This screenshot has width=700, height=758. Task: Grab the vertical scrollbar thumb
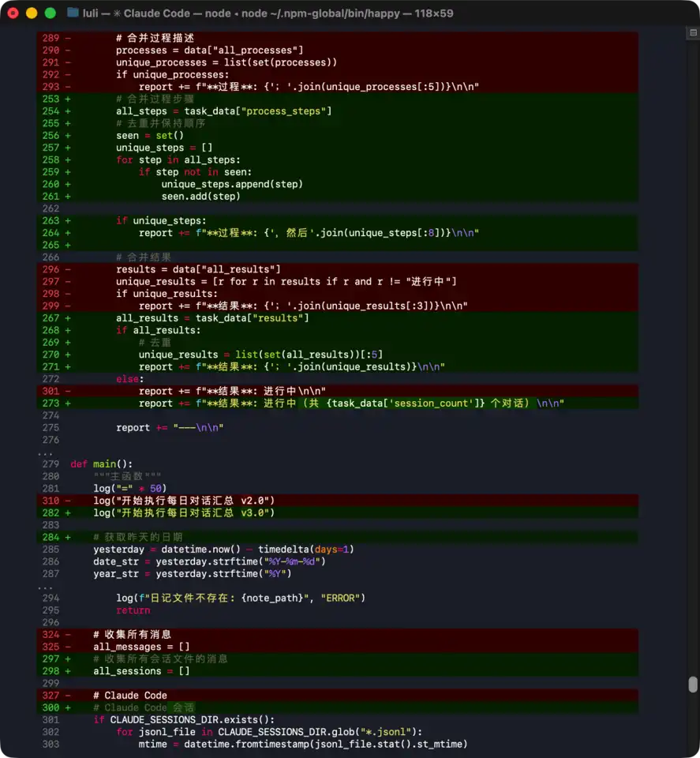click(x=693, y=685)
